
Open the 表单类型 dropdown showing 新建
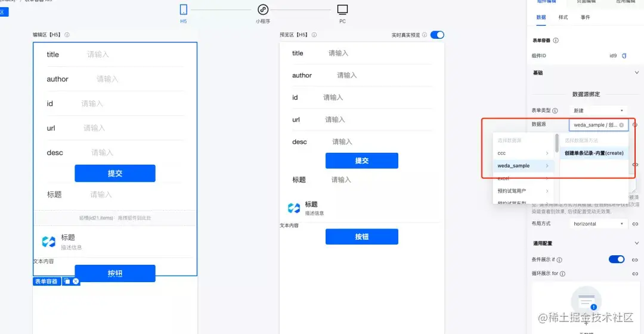coord(598,110)
